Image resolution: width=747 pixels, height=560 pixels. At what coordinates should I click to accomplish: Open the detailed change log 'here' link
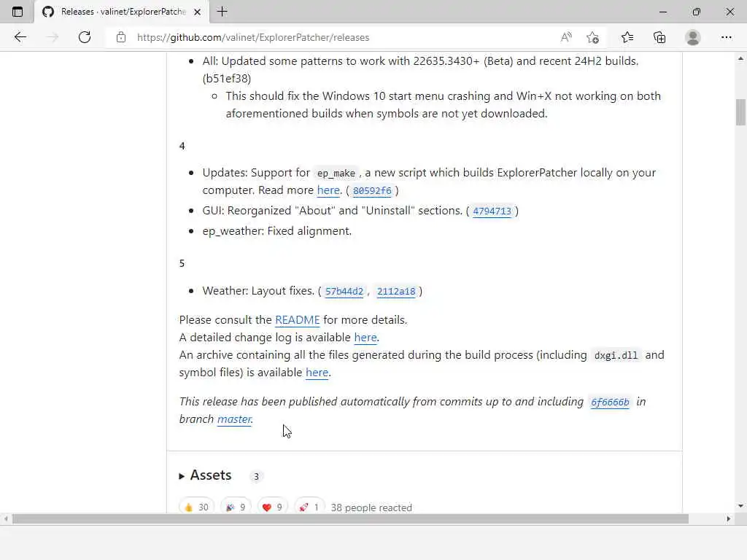click(365, 338)
